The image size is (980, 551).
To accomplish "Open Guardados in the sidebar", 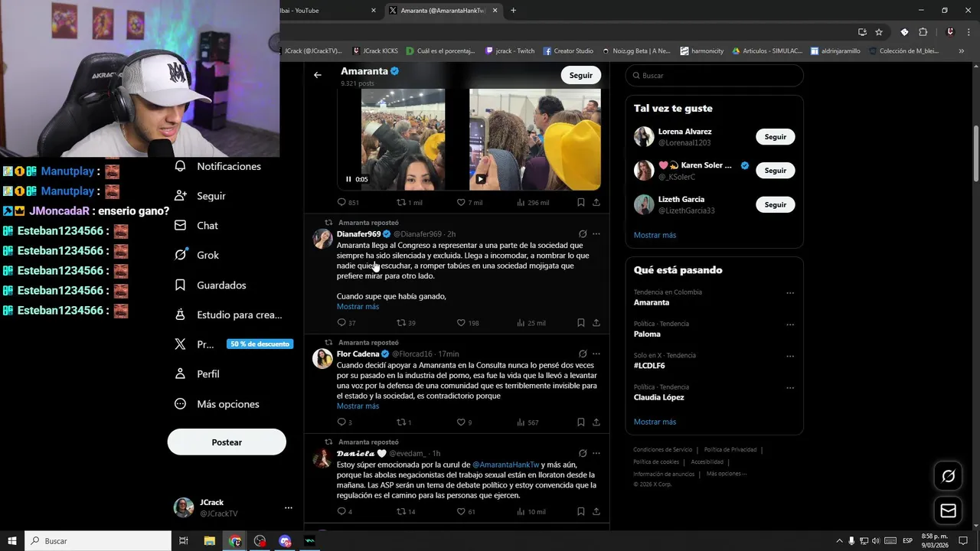I will coord(211,285).
